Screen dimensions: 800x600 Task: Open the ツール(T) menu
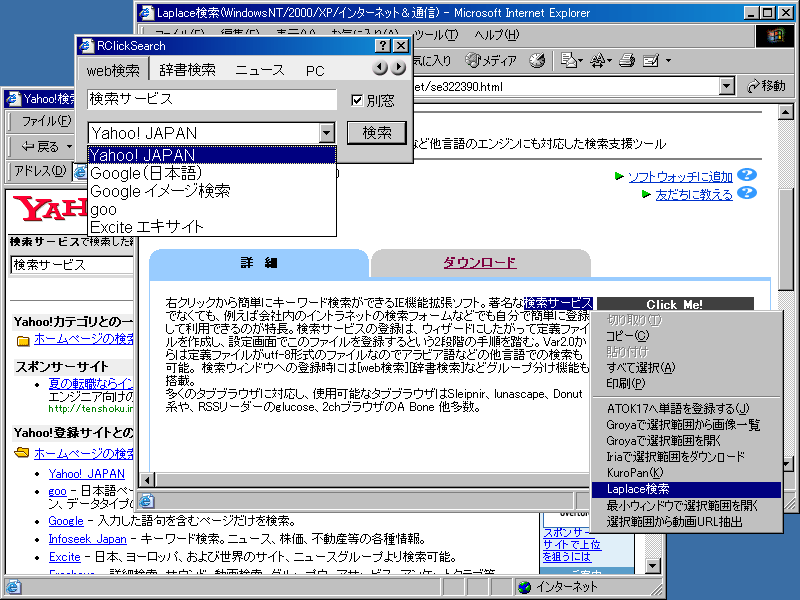tap(435, 35)
